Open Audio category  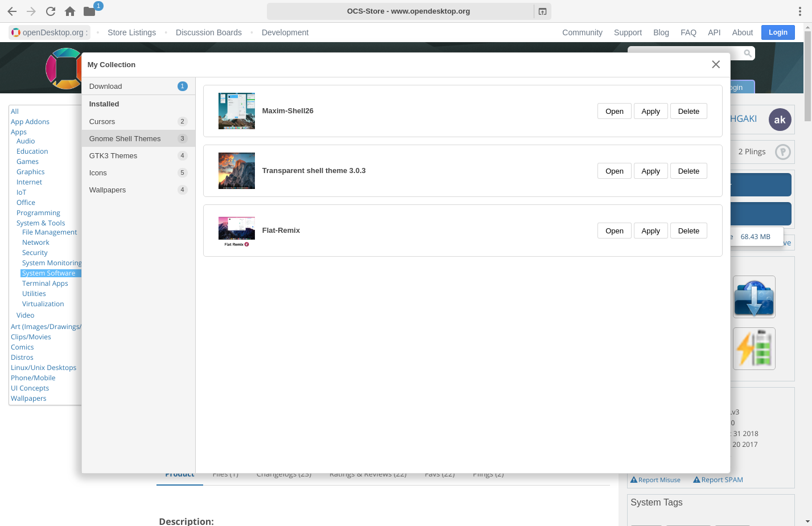(26, 141)
